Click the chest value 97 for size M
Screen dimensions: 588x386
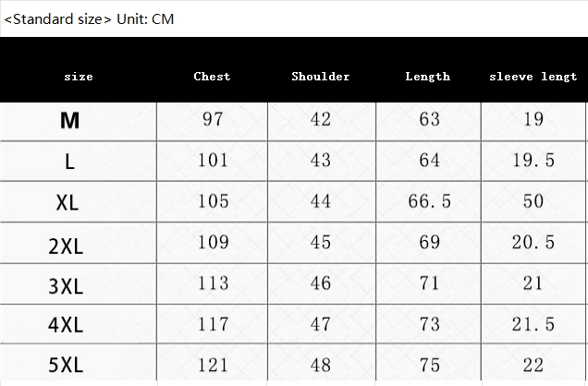click(213, 119)
